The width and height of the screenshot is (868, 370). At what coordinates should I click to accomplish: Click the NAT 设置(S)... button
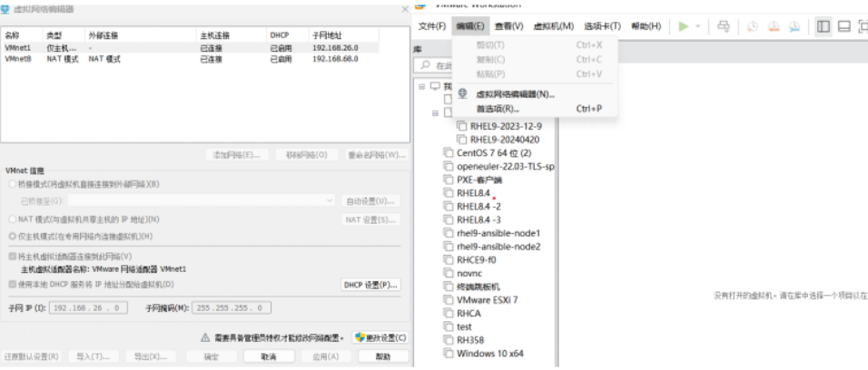click(x=370, y=219)
